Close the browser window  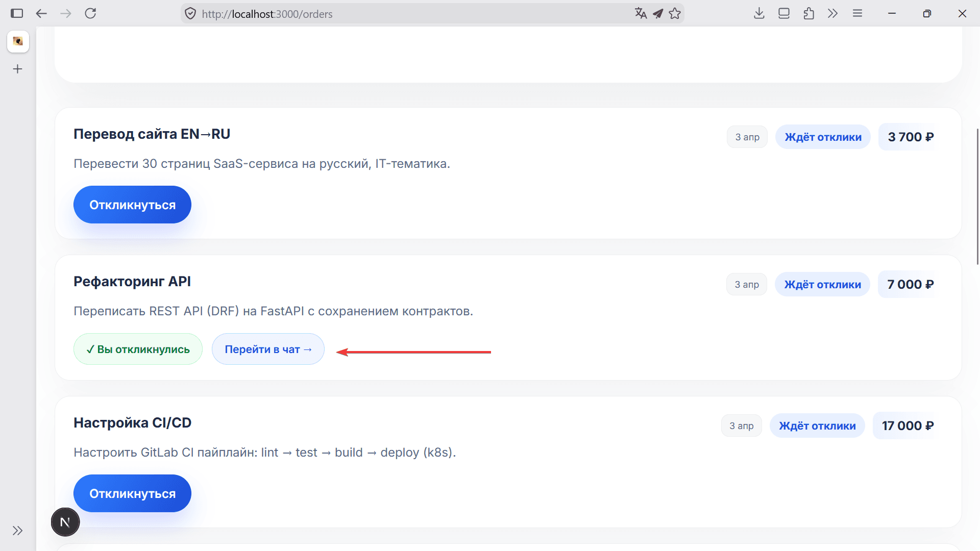962,14
